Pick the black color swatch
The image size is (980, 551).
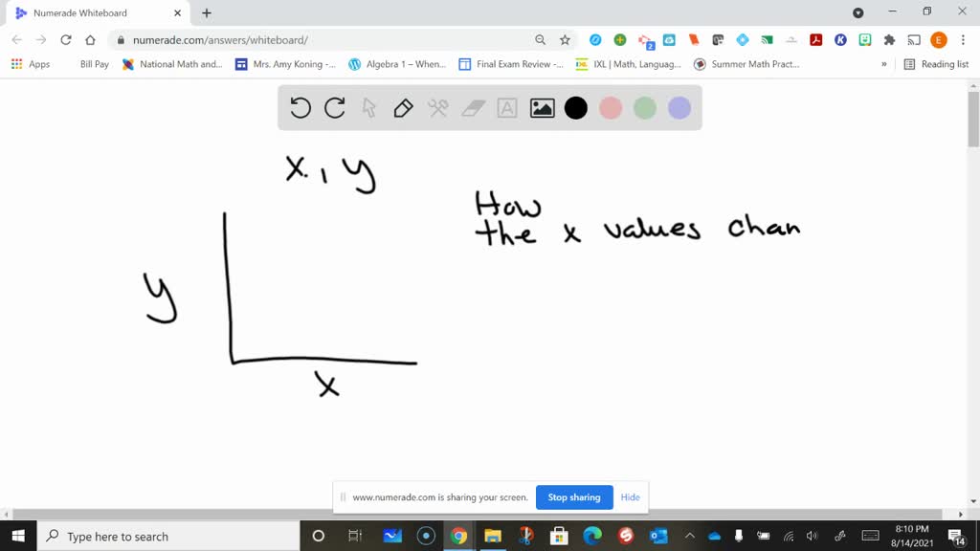point(575,108)
